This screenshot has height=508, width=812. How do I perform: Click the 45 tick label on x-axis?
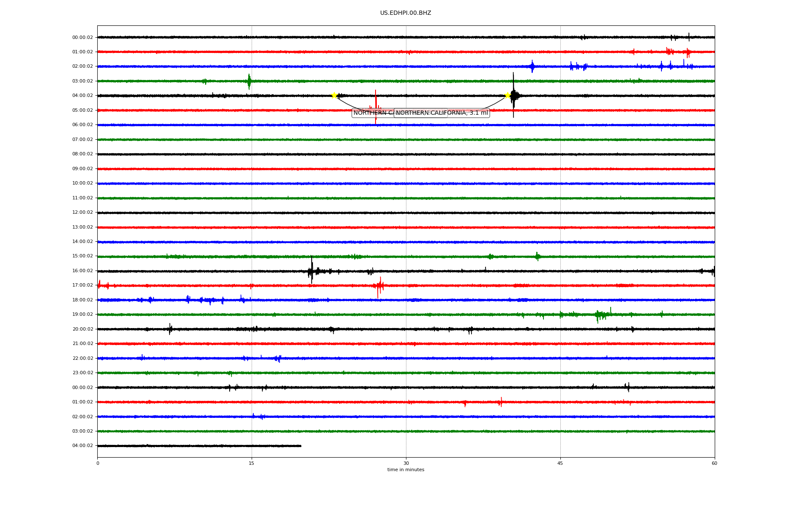[x=560, y=463]
